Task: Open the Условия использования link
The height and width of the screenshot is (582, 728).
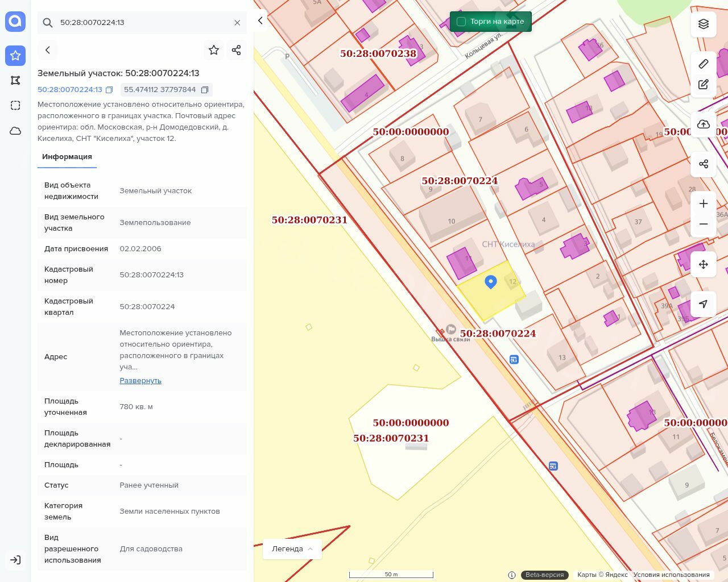Action: (671, 575)
